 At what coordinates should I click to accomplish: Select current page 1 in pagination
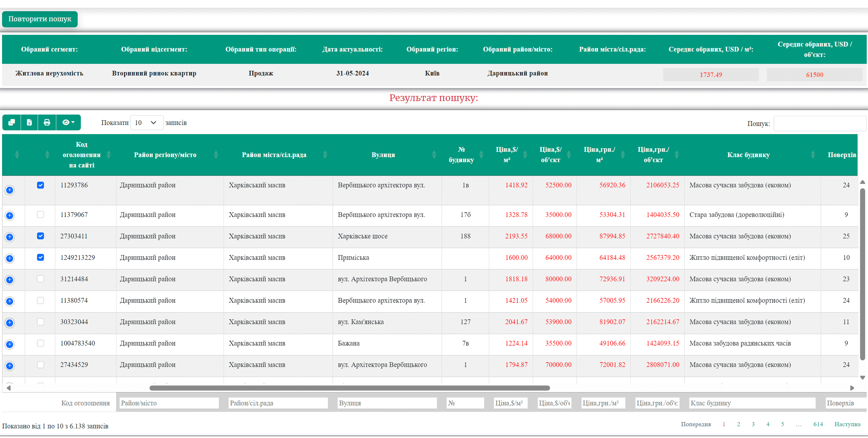tap(724, 424)
